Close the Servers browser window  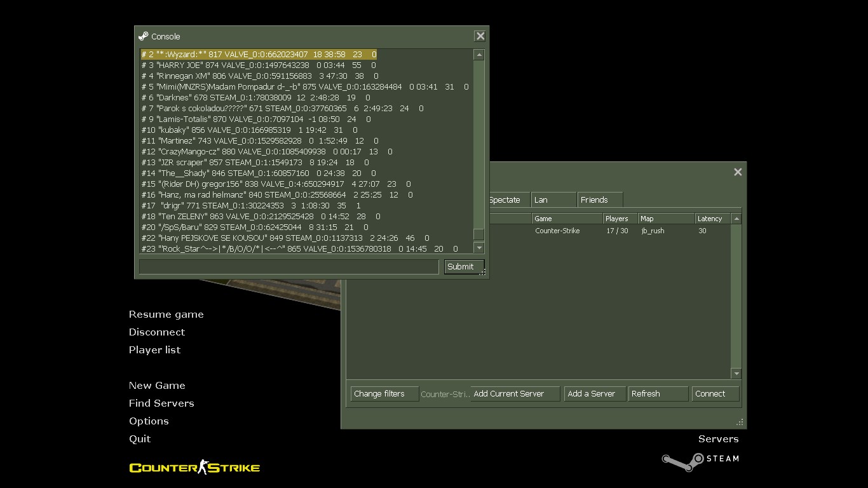point(738,172)
